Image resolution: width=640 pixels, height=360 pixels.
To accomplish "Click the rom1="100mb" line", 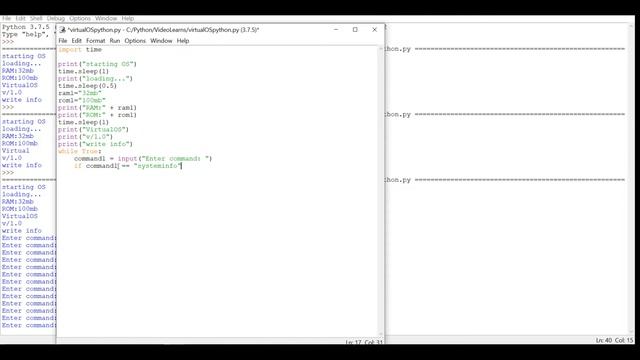I will pyautogui.click(x=82, y=100).
